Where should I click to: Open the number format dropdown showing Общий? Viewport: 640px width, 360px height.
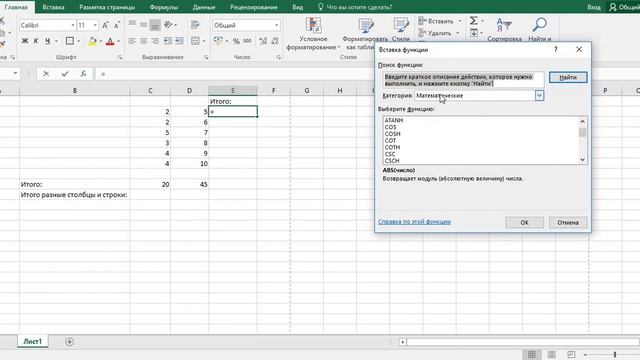pos(276,25)
